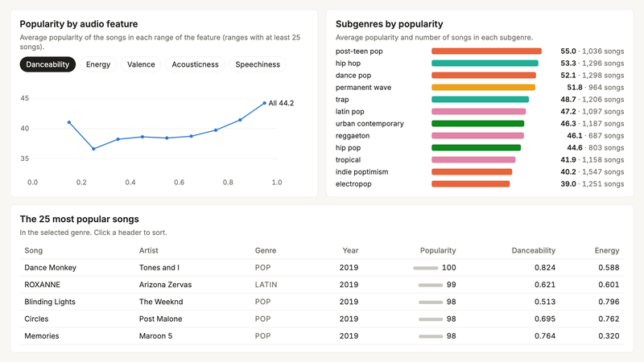The height and width of the screenshot is (362, 644).
Task: Click the 'All 44.2' chart data point
Action: [265, 103]
